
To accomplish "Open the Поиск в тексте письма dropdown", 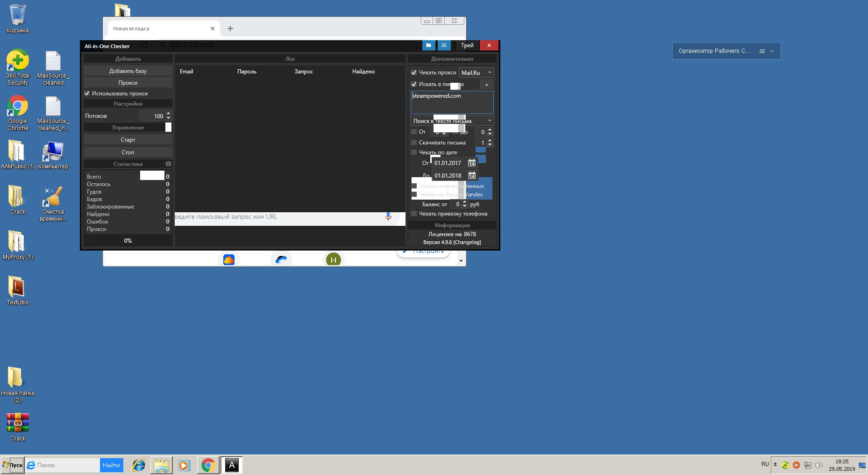I will pyautogui.click(x=452, y=121).
